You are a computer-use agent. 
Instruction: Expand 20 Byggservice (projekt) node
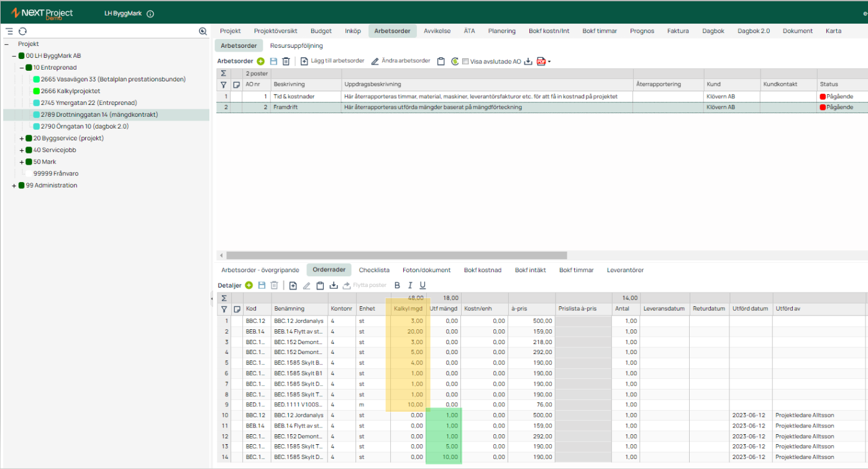[22, 139]
